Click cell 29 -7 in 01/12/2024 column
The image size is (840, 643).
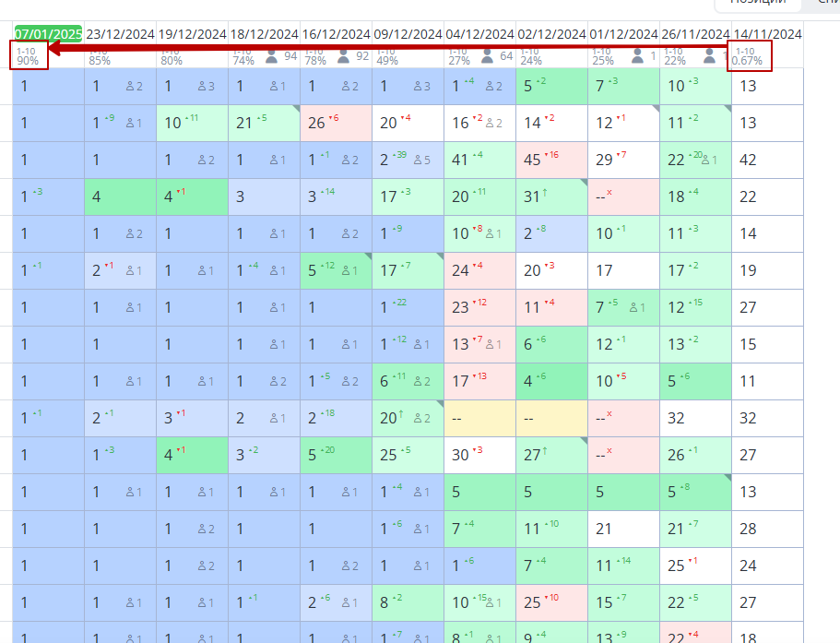[x=623, y=160]
